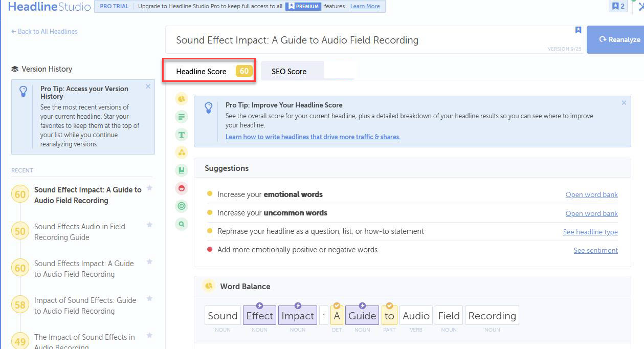This screenshot has width=644, height=349.
Task: Switch to the SEO Score tab
Action: 289,72
